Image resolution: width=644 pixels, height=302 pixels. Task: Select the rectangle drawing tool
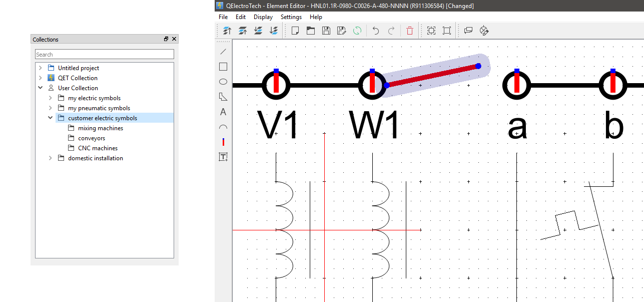pos(223,67)
